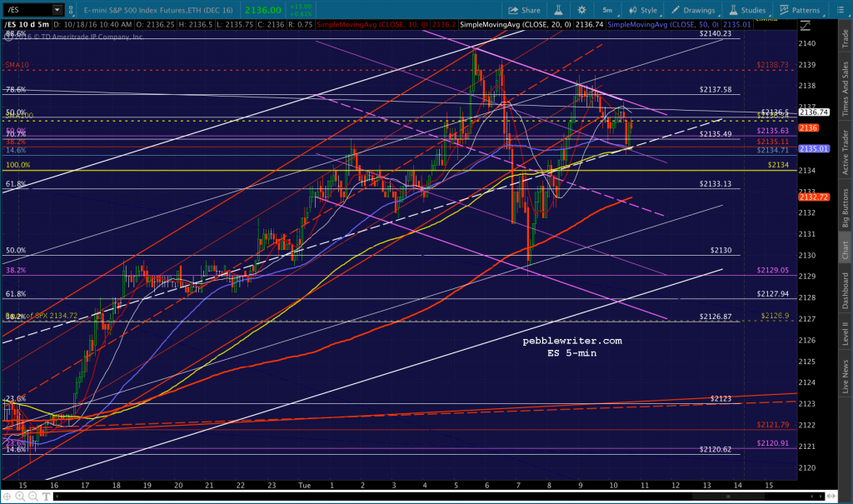Open the 5m timeframe dropdown
Screen dimensions: 853x504
coord(607,10)
